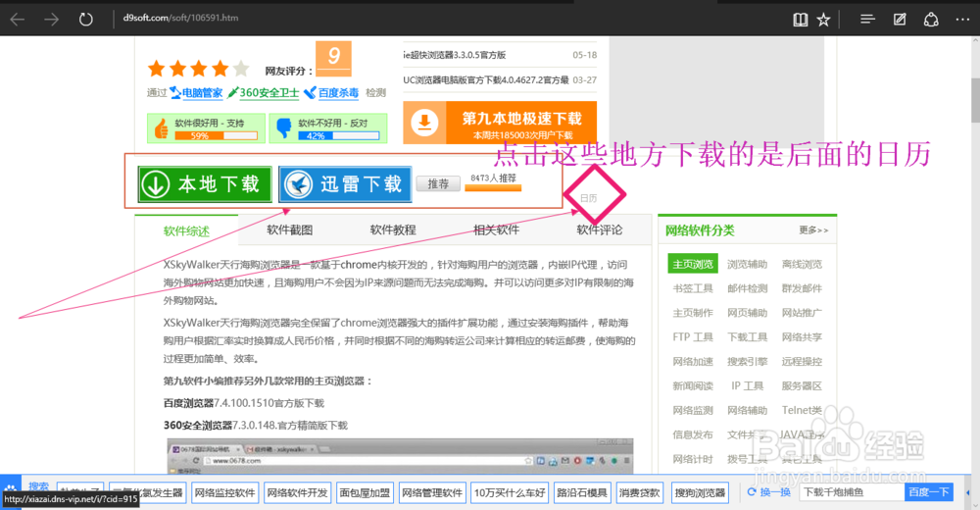Switch to the 软件截图 tab

tap(289, 229)
